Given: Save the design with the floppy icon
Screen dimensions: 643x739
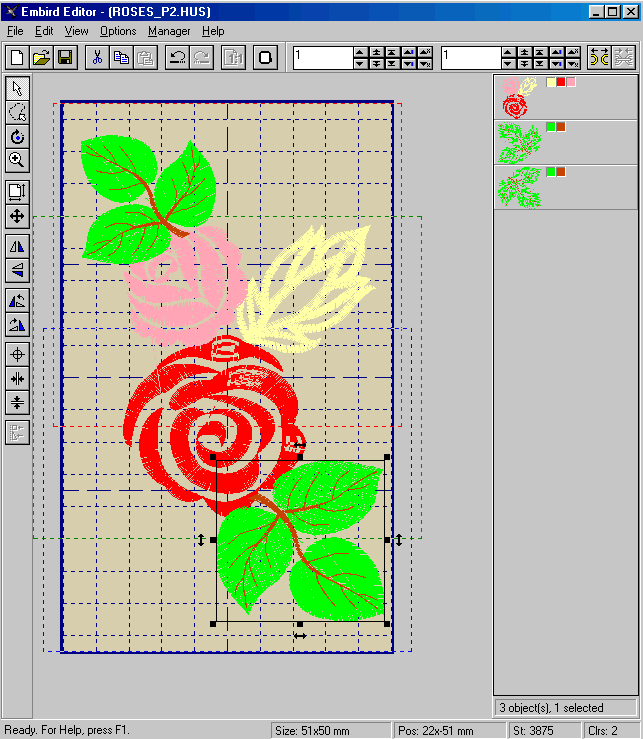Looking at the screenshot, I should coord(65,57).
